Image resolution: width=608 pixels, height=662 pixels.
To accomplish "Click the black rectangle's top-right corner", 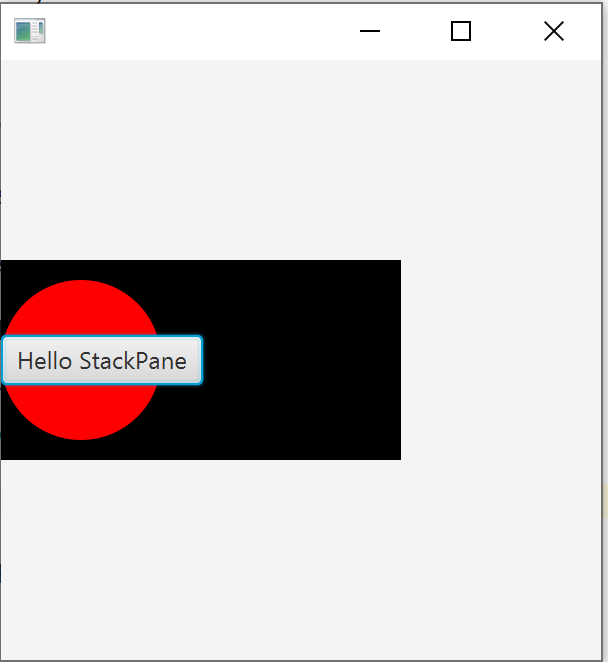I will pos(396,265).
